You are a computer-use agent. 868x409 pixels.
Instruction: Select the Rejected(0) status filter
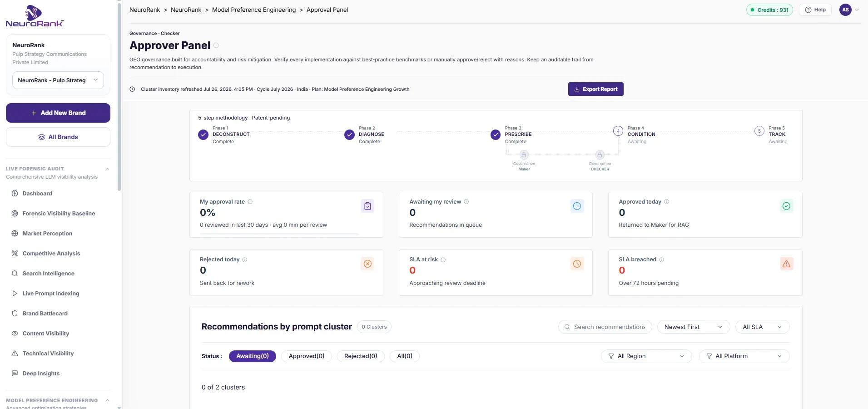point(361,356)
